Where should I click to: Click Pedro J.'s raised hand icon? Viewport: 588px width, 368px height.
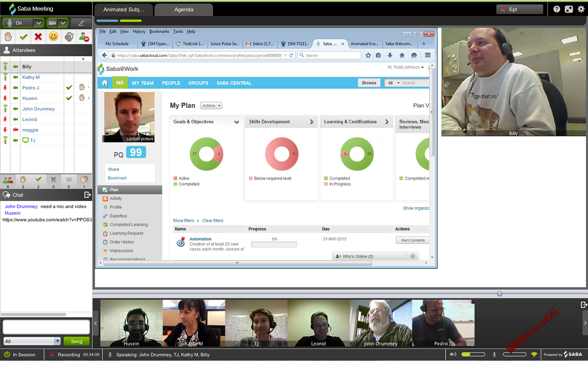(x=82, y=87)
